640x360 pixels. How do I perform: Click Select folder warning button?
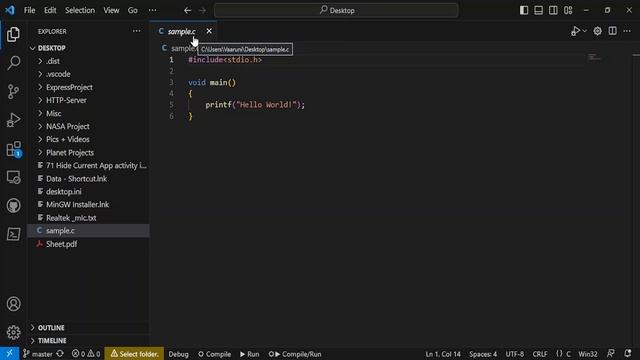(134, 354)
